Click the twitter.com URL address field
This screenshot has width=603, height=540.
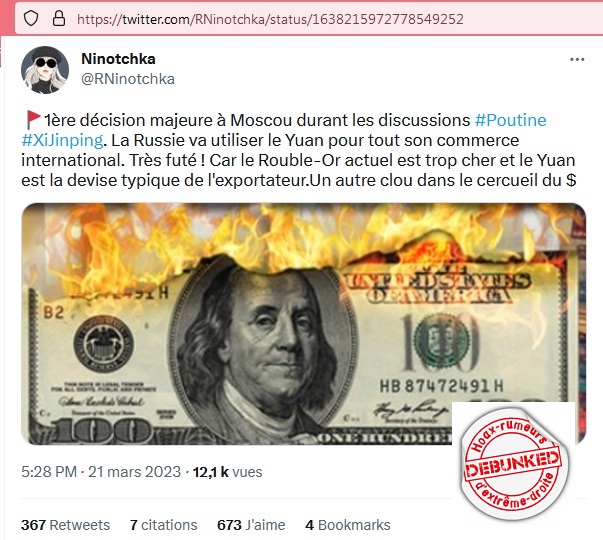(x=270, y=19)
